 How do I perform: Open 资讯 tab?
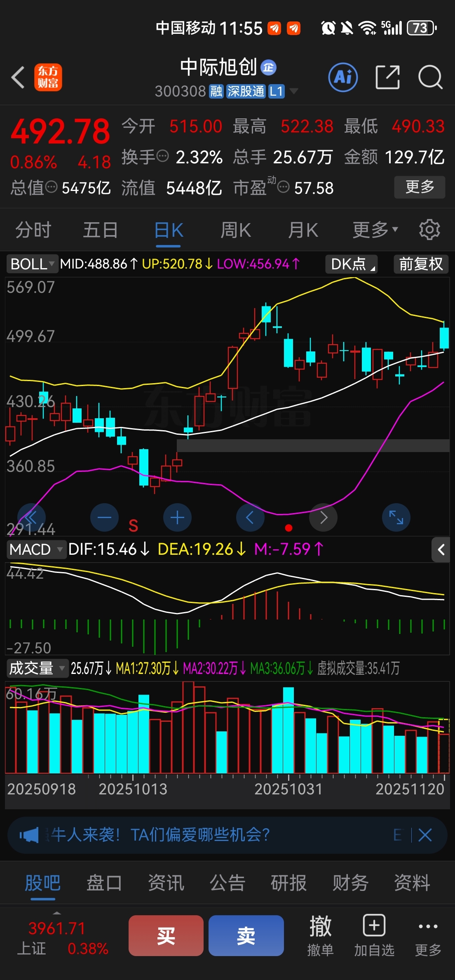166,883
